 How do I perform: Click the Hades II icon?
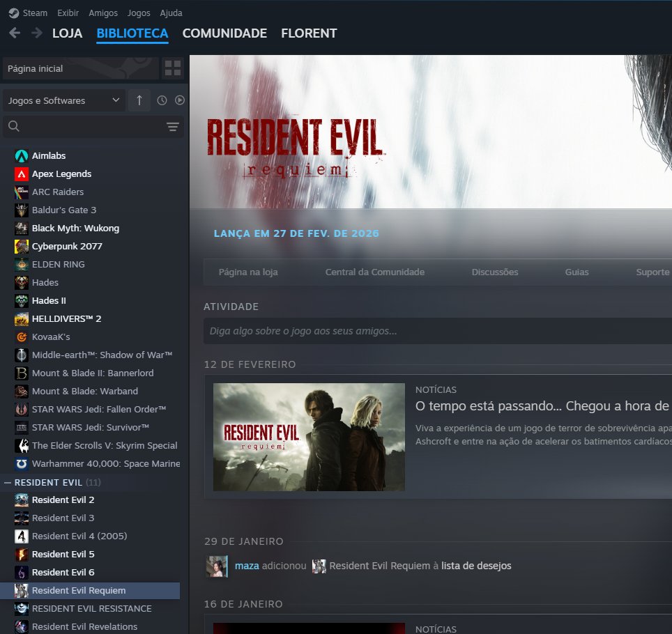click(22, 301)
